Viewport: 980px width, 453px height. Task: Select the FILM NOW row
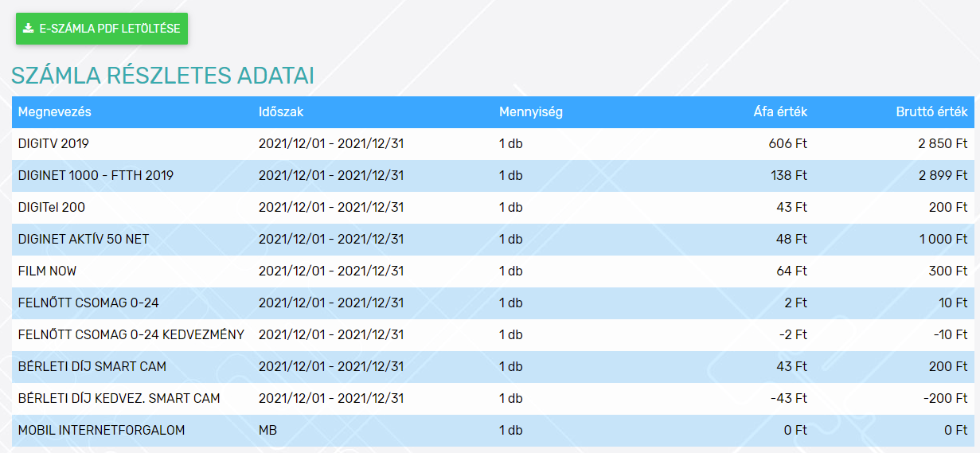coord(493,271)
